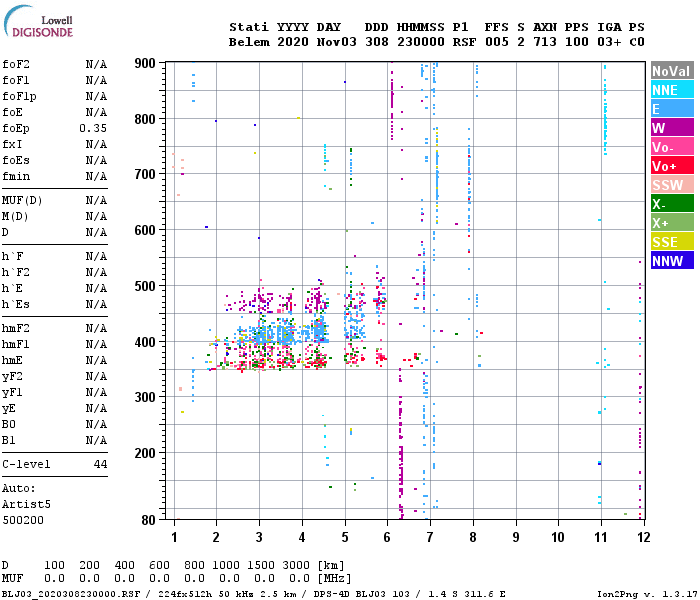The width and height of the screenshot is (700, 600).
Task: Click the yF2 parameter label
Action: click(12, 377)
